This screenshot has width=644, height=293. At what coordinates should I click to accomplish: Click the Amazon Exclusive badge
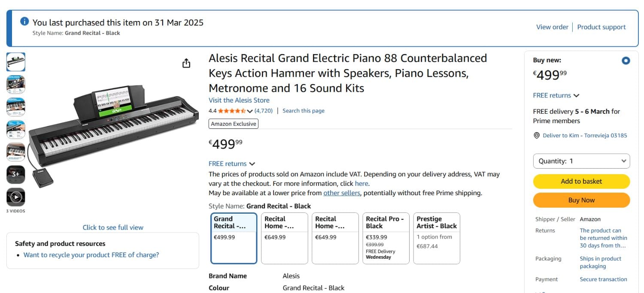coord(233,124)
